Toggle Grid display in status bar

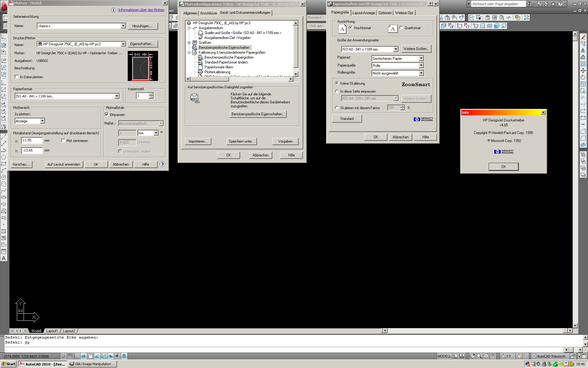click(x=70, y=356)
